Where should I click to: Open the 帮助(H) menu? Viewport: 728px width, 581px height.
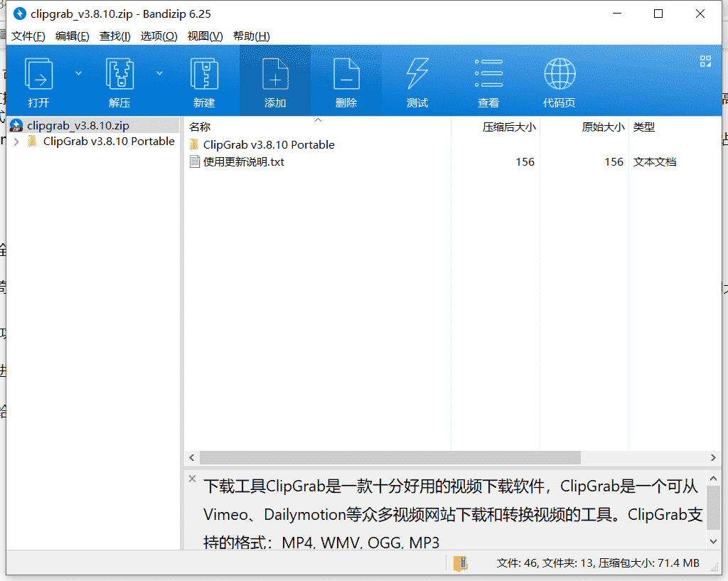coord(251,36)
